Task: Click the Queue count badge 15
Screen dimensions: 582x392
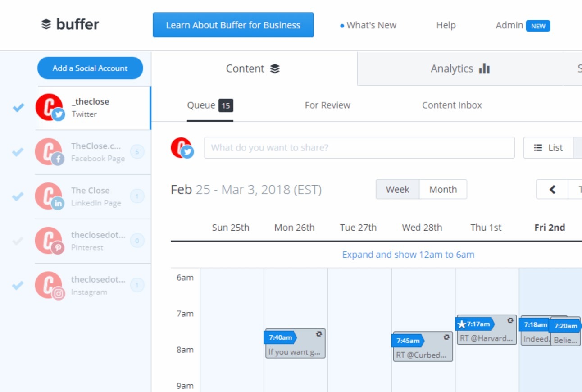Action: click(x=226, y=106)
